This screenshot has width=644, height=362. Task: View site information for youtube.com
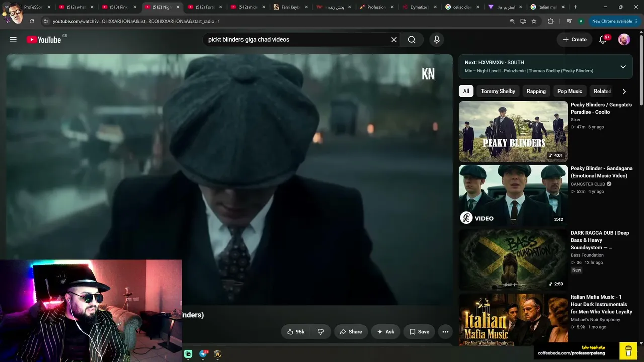46,21
